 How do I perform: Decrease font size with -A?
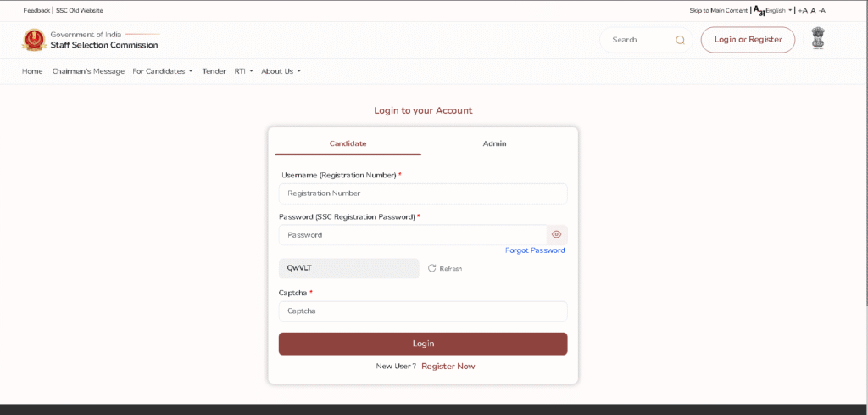821,10
